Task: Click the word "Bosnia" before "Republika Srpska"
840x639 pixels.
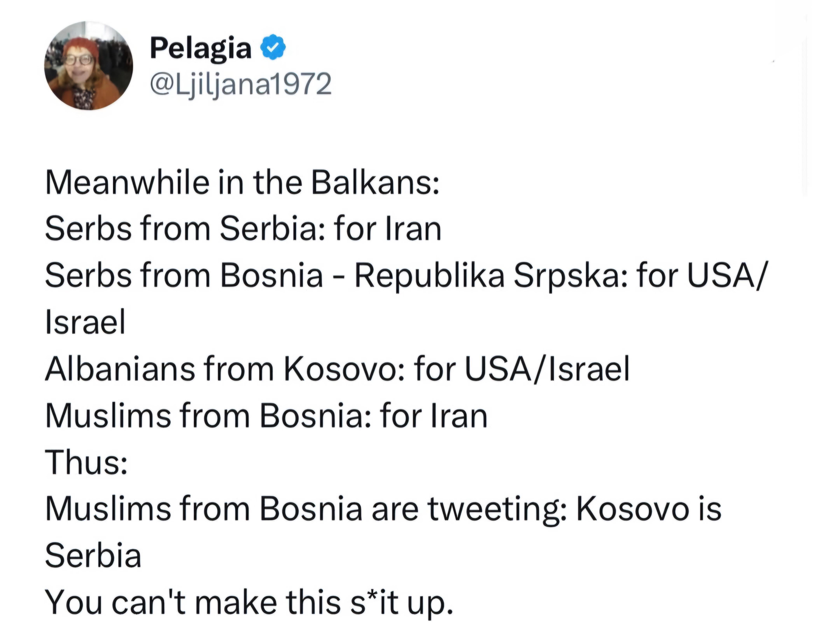Action: [271, 276]
